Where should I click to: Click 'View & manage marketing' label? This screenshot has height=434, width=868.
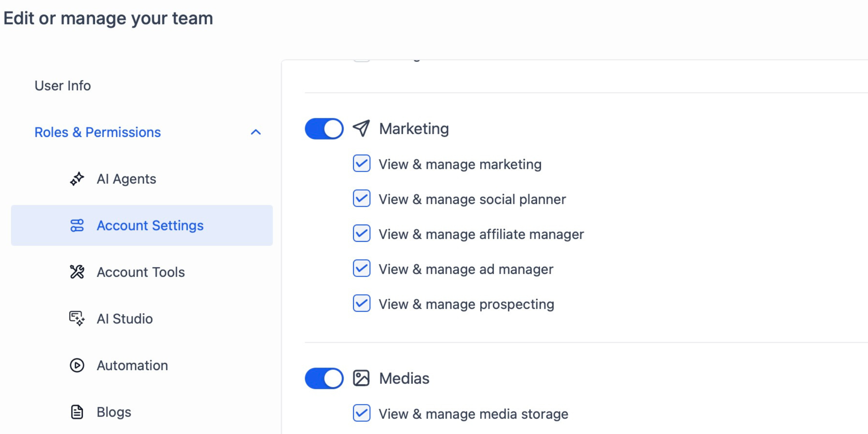coord(460,164)
